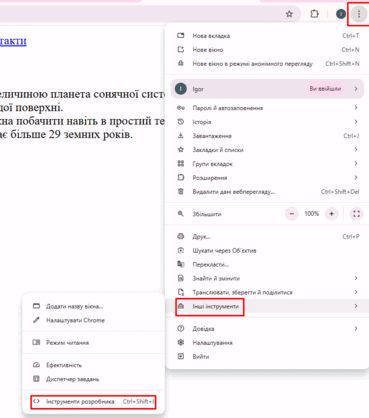Click the bookmark star icon in address bar
Screen dimensions: 369x418
click(289, 14)
